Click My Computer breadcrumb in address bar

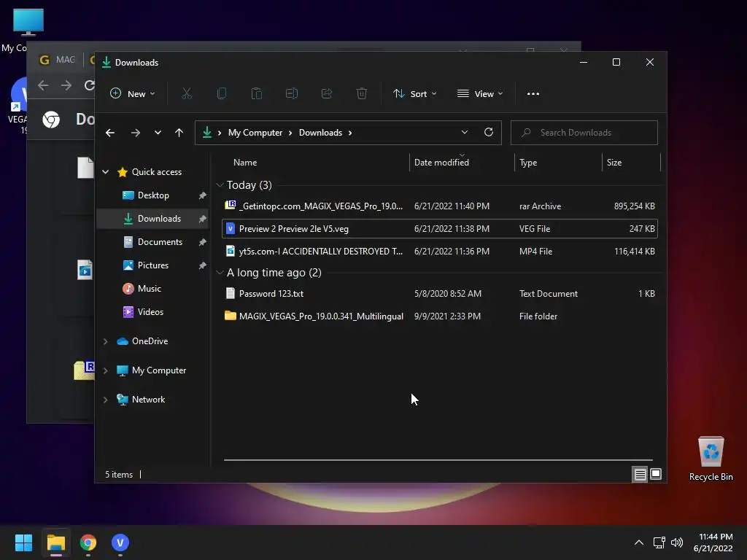[255, 133]
